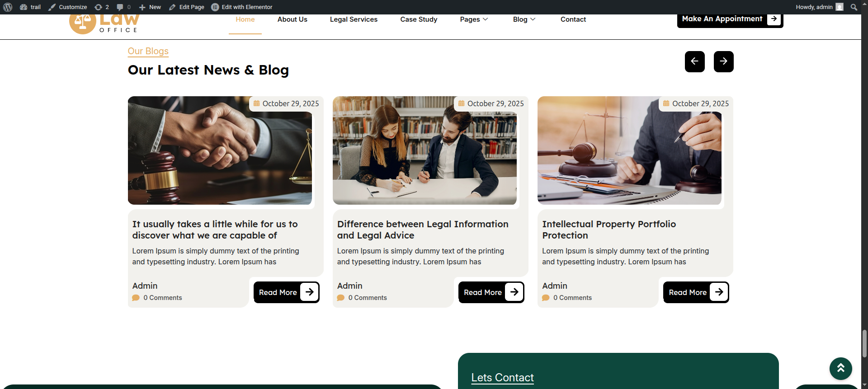The height and width of the screenshot is (389, 868).
Task: Click the updates icon showing 2
Action: (x=102, y=7)
